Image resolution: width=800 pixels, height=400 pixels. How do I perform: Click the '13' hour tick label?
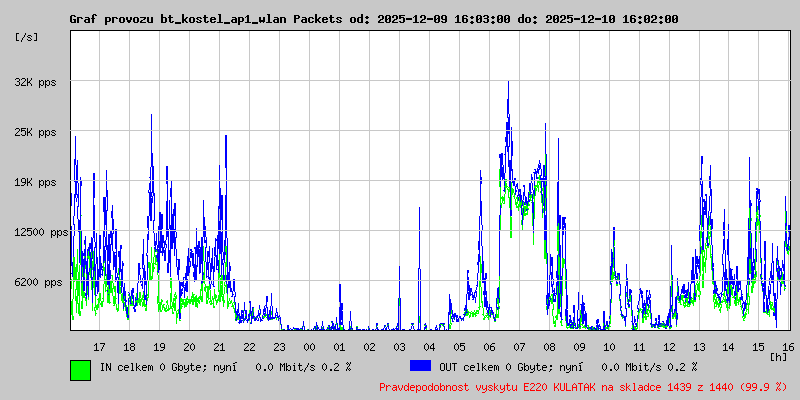(x=699, y=347)
